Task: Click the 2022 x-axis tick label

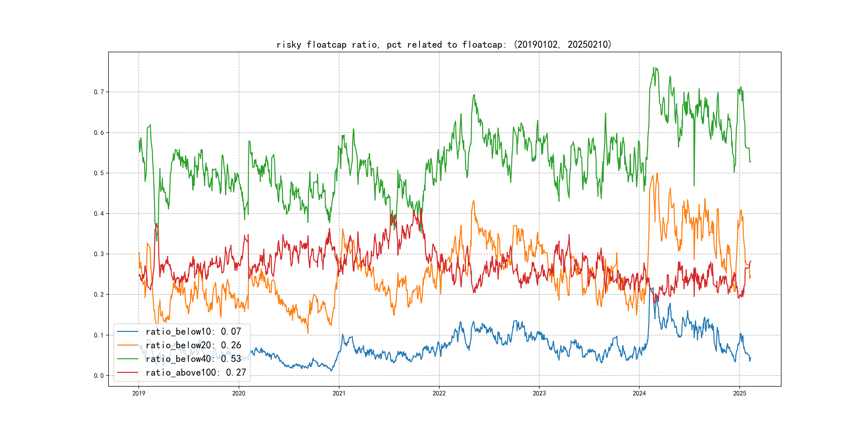Action: tap(439, 393)
